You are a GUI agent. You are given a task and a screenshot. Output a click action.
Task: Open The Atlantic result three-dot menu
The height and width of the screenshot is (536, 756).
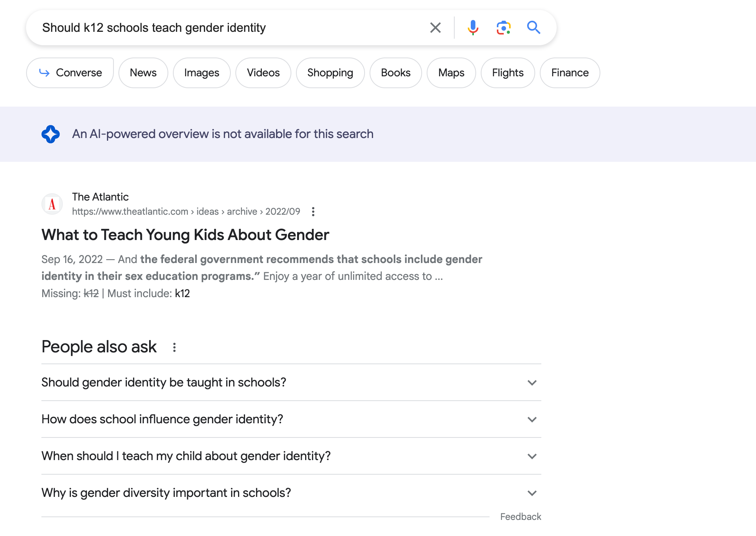pyautogui.click(x=313, y=212)
